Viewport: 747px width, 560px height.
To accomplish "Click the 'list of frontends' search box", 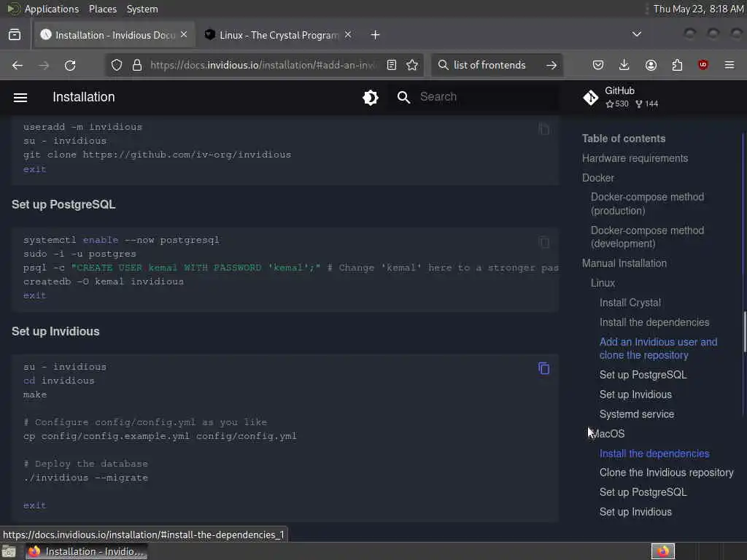I will pos(489,65).
